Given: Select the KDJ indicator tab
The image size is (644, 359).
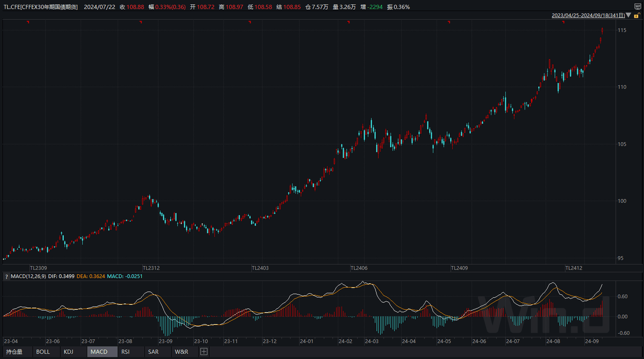Looking at the screenshot, I should (68, 352).
